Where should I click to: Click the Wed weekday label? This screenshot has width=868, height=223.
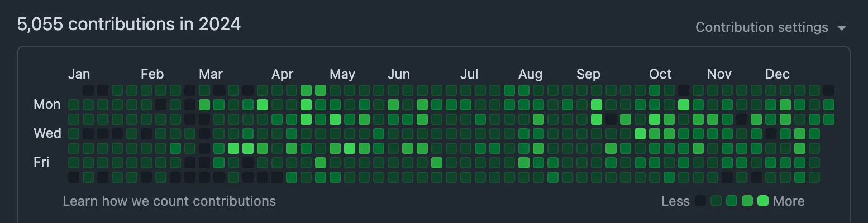pyautogui.click(x=47, y=133)
